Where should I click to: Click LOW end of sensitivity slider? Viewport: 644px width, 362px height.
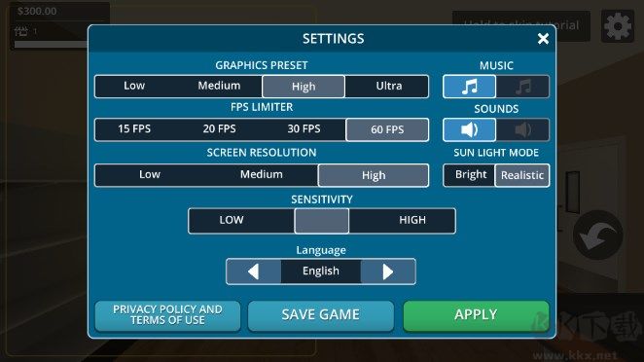pyautogui.click(x=232, y=220)
